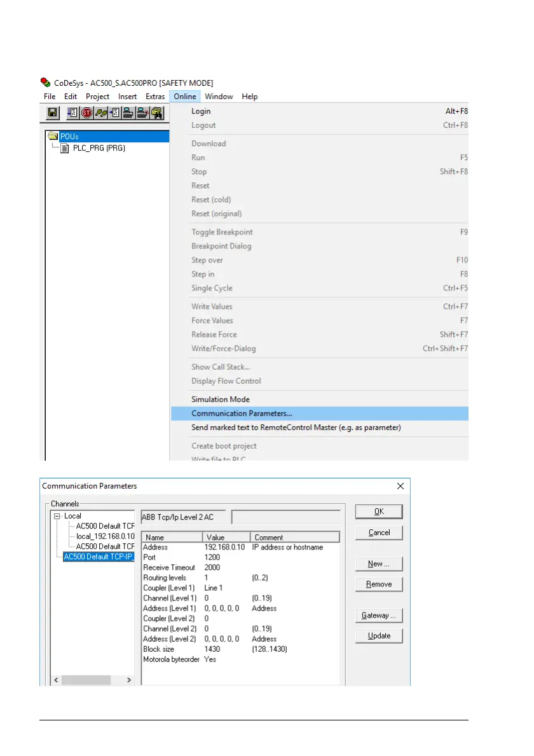Select POUs in the project tree
The height and width of the screenshot is (756, 534).
tap(69, 137)
